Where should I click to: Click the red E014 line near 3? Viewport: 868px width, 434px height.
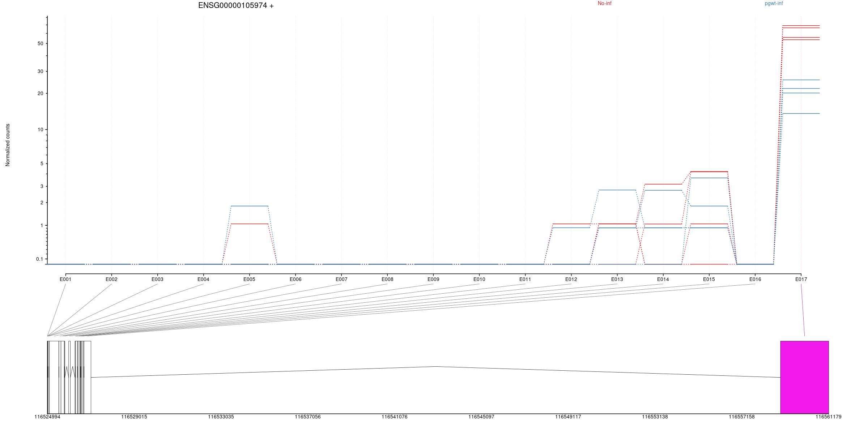tap(663, 184)
